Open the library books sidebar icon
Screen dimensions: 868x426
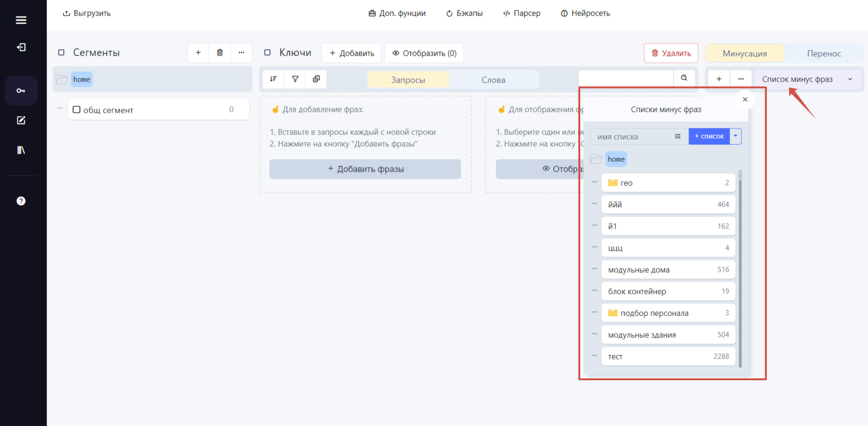coord(21,150)
